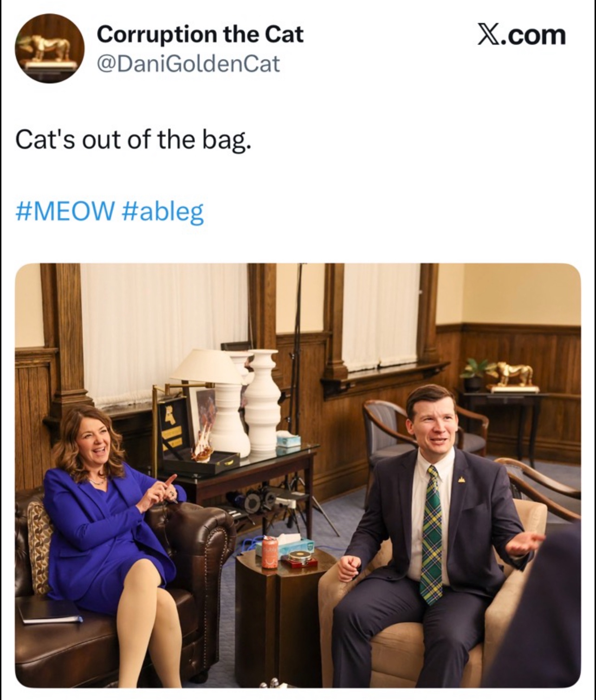Click the patterned cushion behind the woman
The height and width of the screenshot is (700, 596).
click(39, 547)
